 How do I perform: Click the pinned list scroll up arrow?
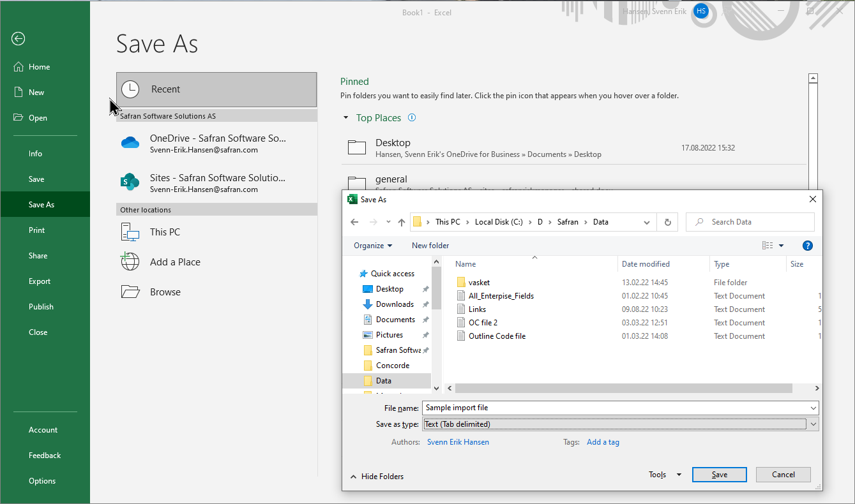pos(813,78)
